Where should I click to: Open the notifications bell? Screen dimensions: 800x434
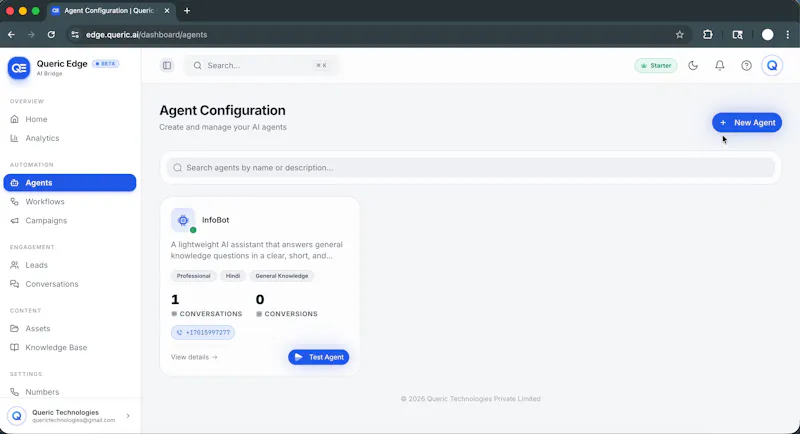[x=719, y=65]
